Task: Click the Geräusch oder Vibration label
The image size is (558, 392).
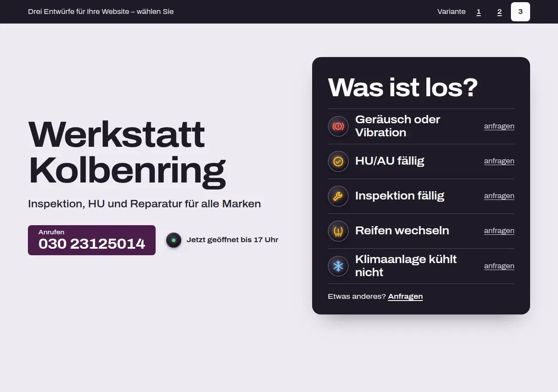Action: point(398,126)
